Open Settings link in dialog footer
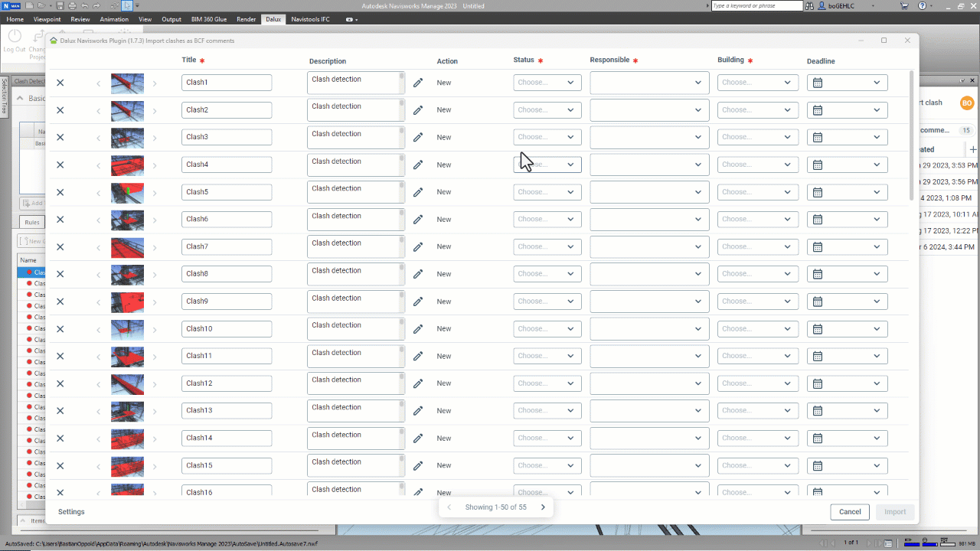The image size is (980, 551). pos(71,512)
